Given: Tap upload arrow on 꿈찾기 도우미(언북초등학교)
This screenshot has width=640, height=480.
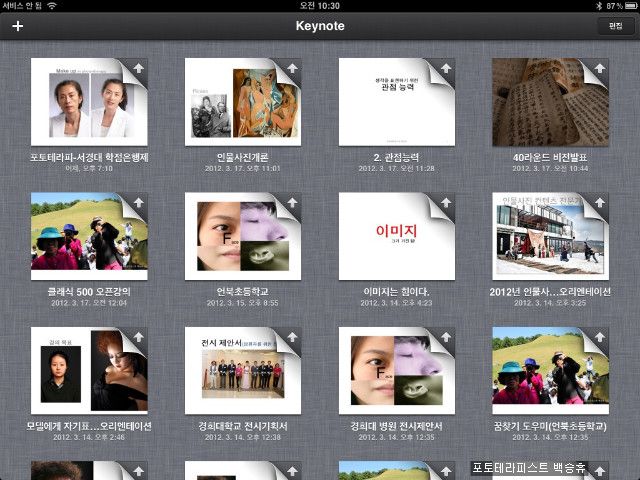Looking at the screenshot, I should (600, 337).
